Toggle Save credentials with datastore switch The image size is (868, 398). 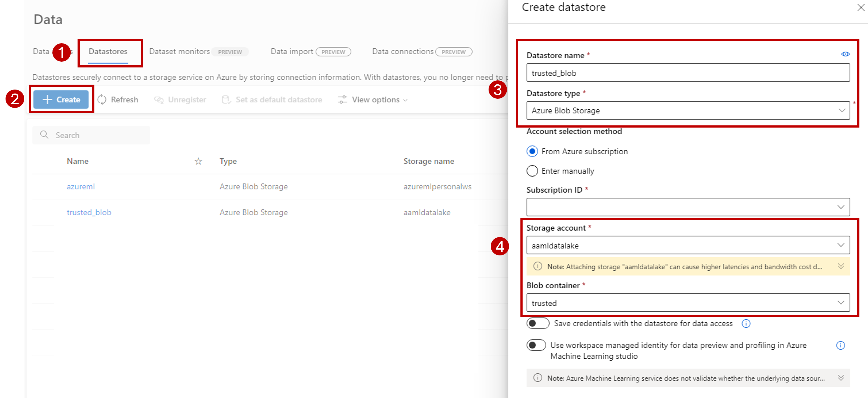(537, 323)
